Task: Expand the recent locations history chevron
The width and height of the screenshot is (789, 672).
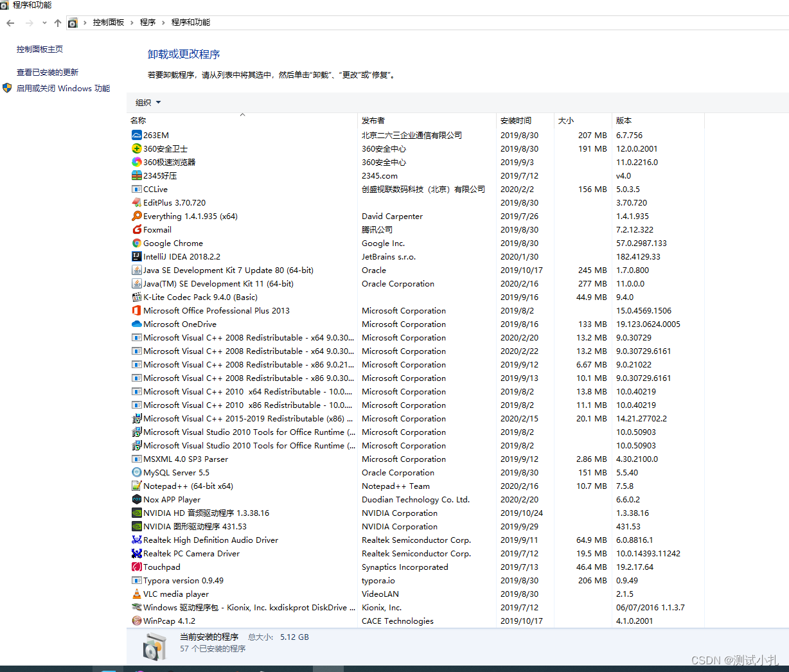Action: click(44, 22)
